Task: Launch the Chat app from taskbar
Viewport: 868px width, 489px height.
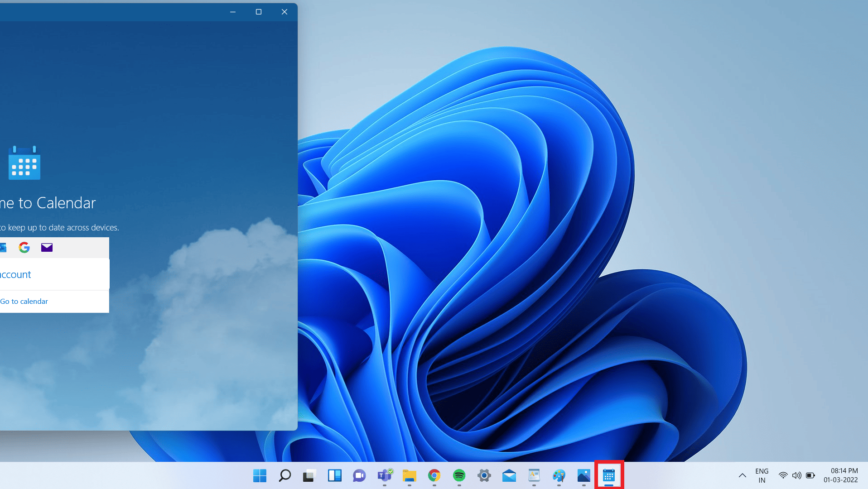Action: (x=359, y=475)
